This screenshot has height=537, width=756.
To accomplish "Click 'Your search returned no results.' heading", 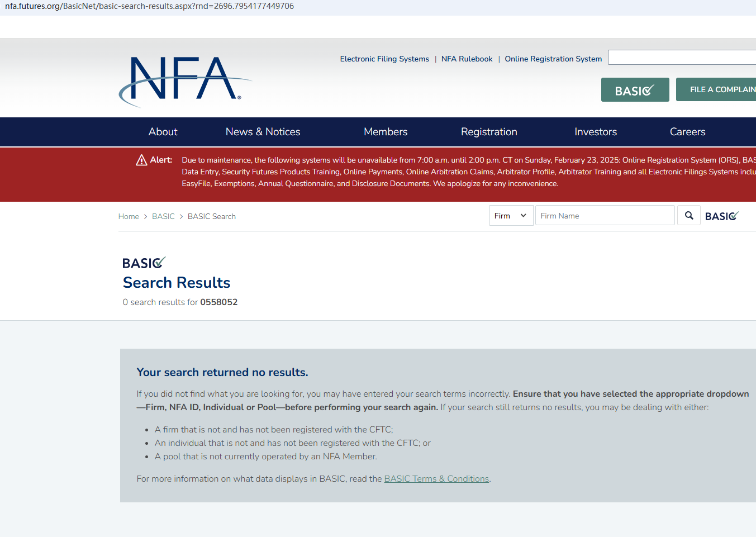I will 222,372.
